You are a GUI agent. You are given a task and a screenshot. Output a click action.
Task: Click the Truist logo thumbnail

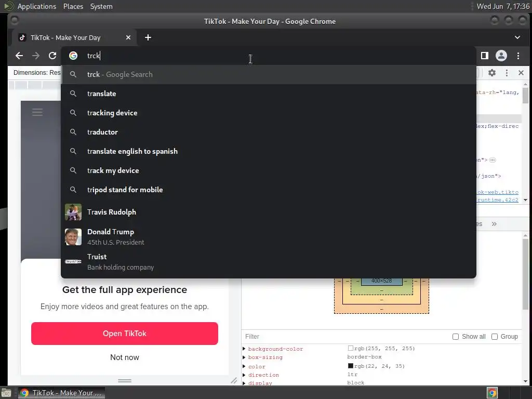click(x=73, y=262)
